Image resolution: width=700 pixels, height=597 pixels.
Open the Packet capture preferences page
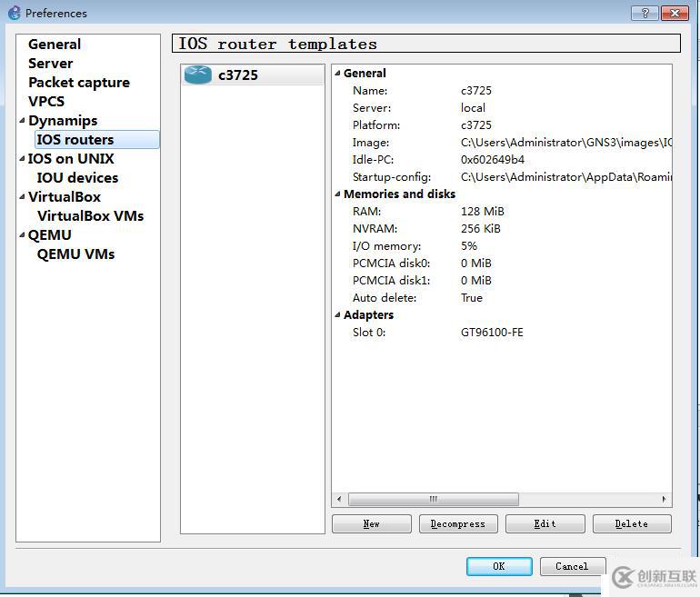79,83
